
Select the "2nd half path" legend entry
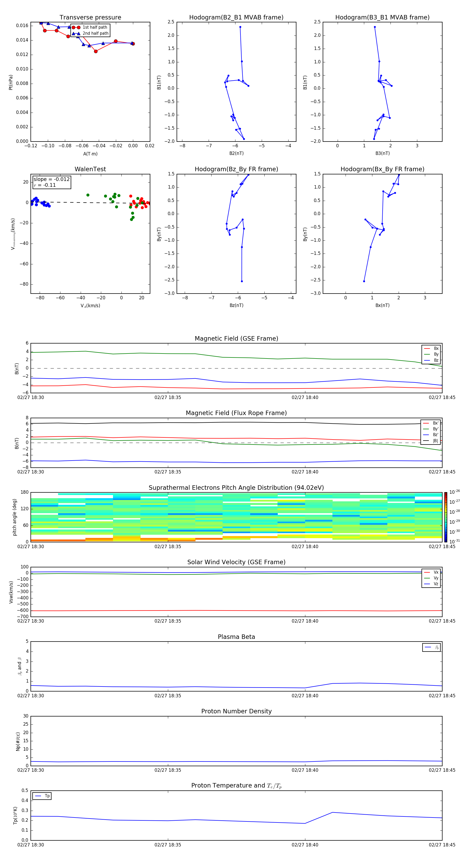(x=91, y=33)
